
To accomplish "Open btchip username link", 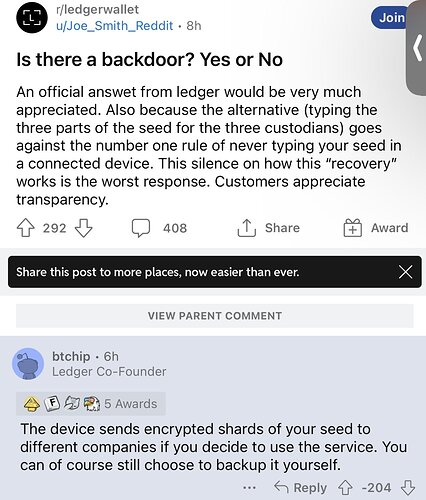I will (71, 356).
